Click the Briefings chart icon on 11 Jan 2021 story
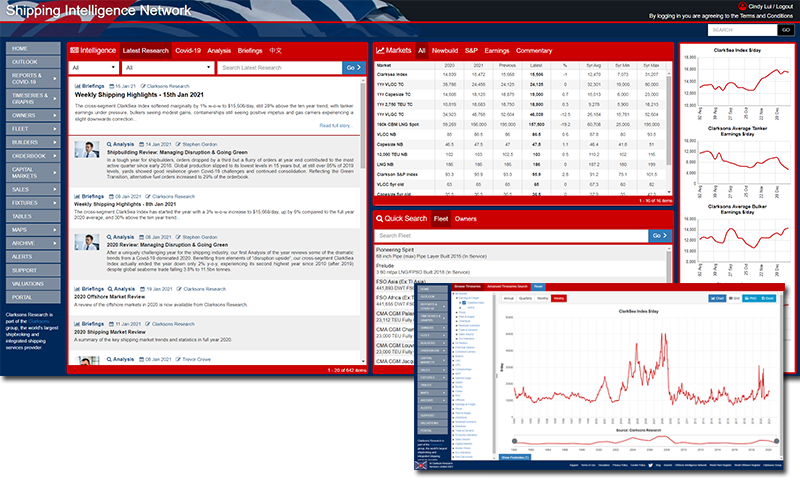This screenshot has height=480, width=800. 78,324
